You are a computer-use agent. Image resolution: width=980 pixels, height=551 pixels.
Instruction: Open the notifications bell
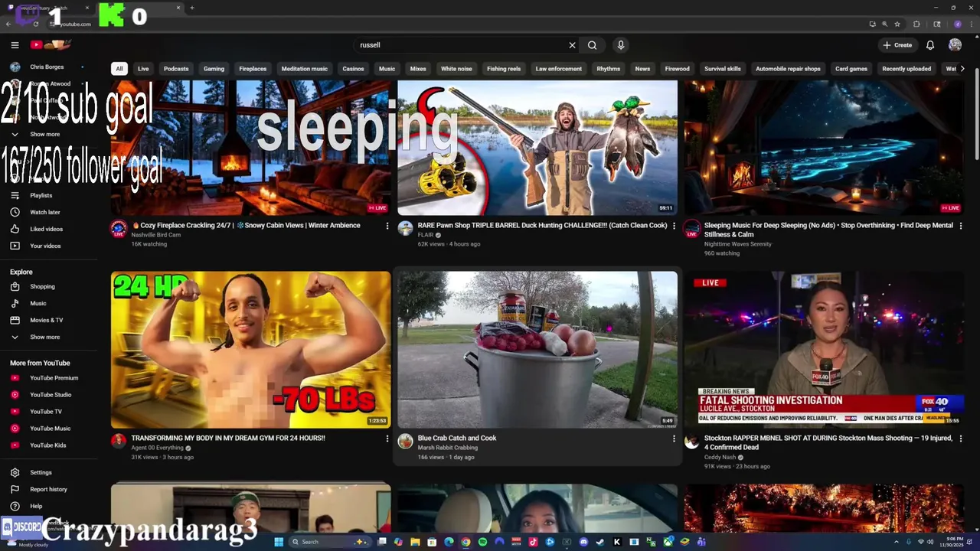930,45
